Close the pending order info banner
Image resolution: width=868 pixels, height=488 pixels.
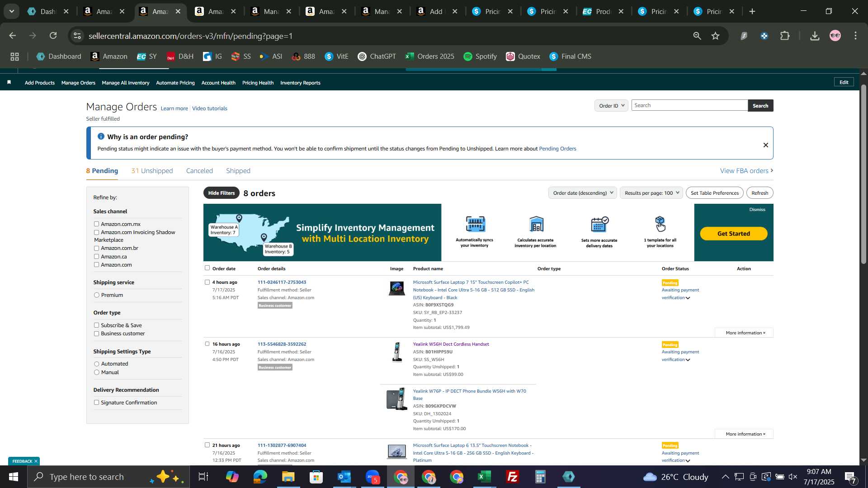[765, 145]
